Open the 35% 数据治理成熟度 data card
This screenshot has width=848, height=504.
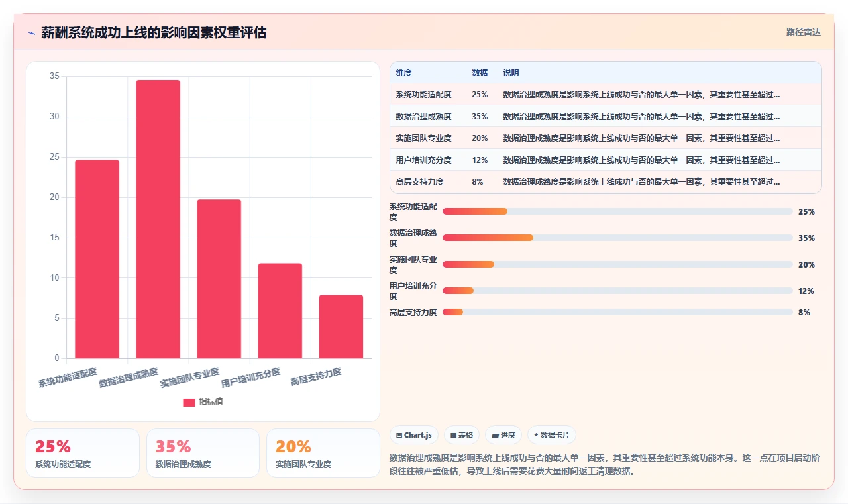203,453
